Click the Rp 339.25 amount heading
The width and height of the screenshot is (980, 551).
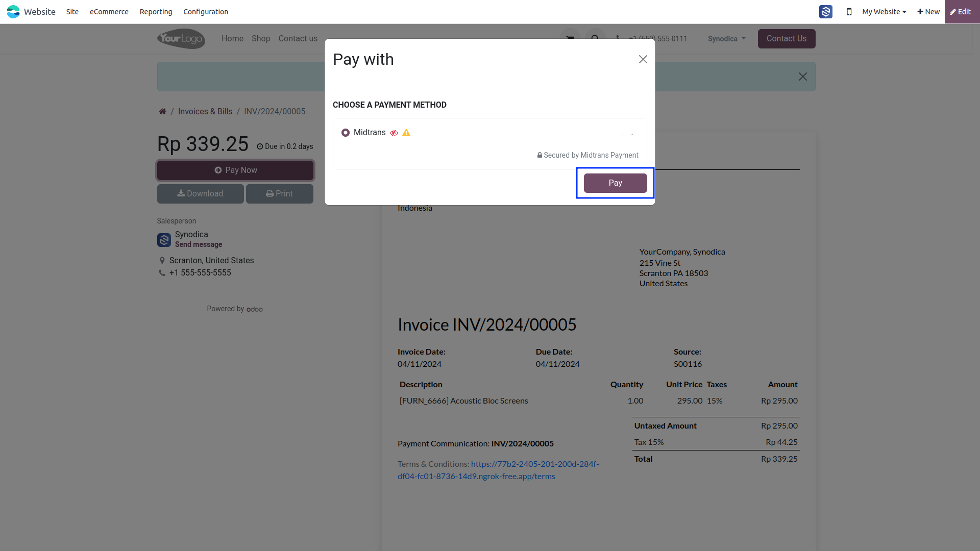point(203,144)
